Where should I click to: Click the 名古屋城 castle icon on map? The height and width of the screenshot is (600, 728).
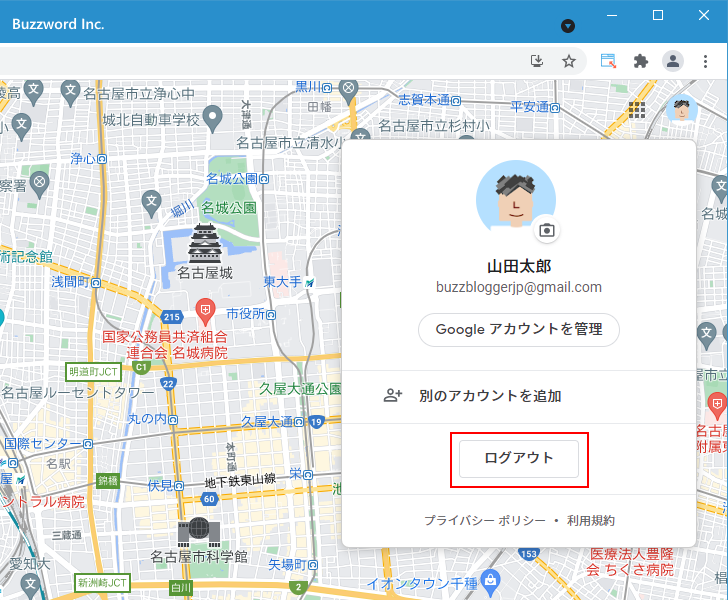[x=205, y=243]
